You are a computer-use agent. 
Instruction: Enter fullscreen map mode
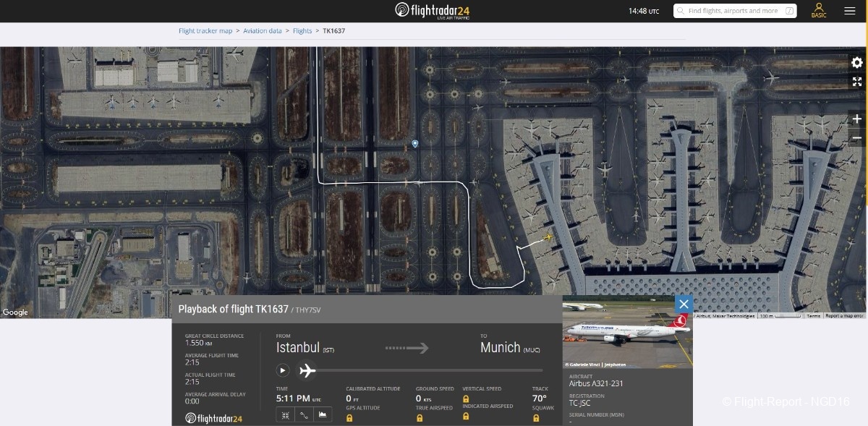click(x=857, y=82)
